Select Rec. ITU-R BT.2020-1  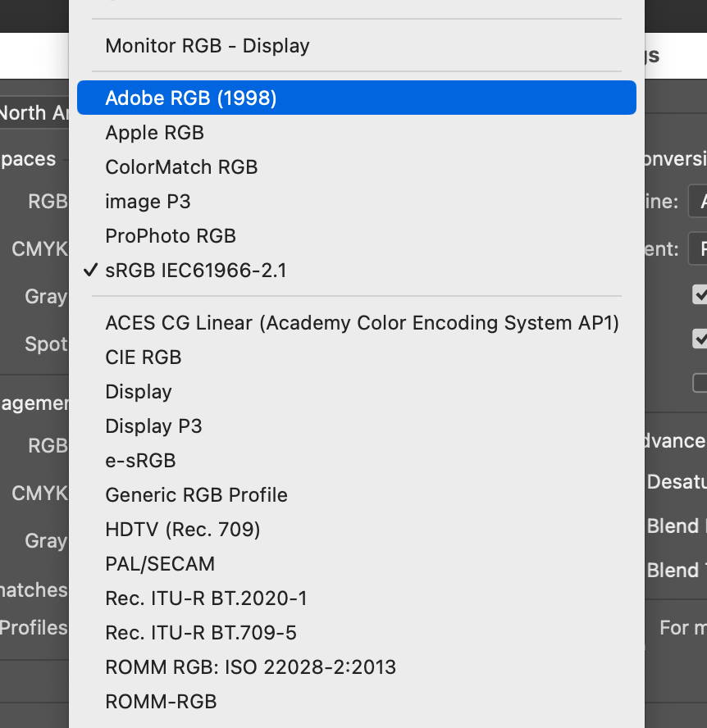206,598
